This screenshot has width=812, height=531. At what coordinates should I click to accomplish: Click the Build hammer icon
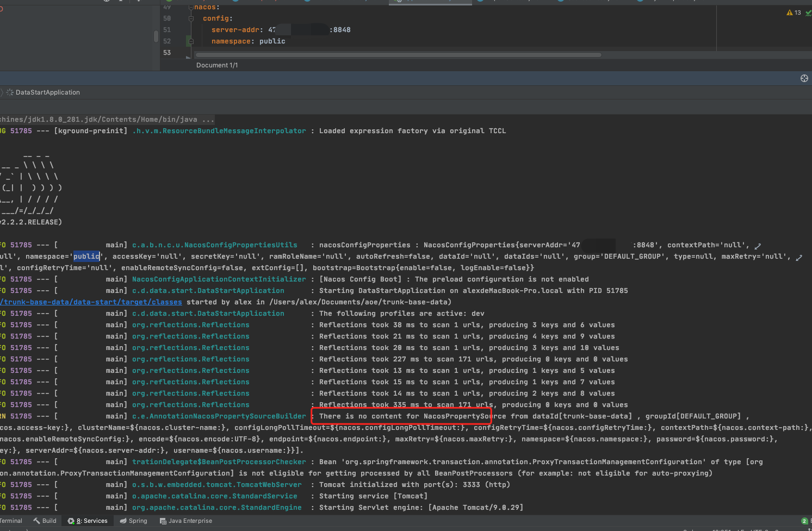[x=36, y=521]
